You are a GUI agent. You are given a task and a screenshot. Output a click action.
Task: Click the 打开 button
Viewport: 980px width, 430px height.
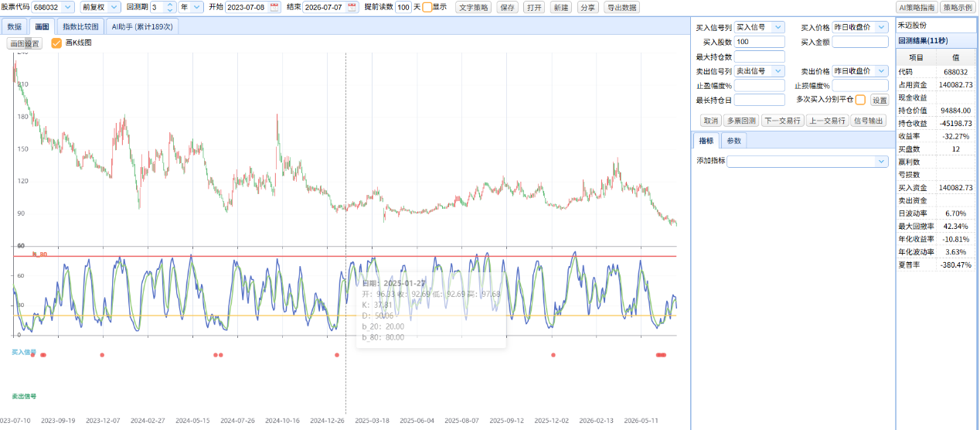tap(533, 7)
